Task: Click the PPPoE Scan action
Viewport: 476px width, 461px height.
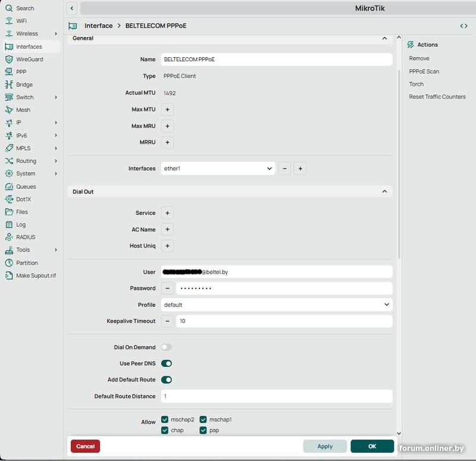Action: (x=424, y=71)
